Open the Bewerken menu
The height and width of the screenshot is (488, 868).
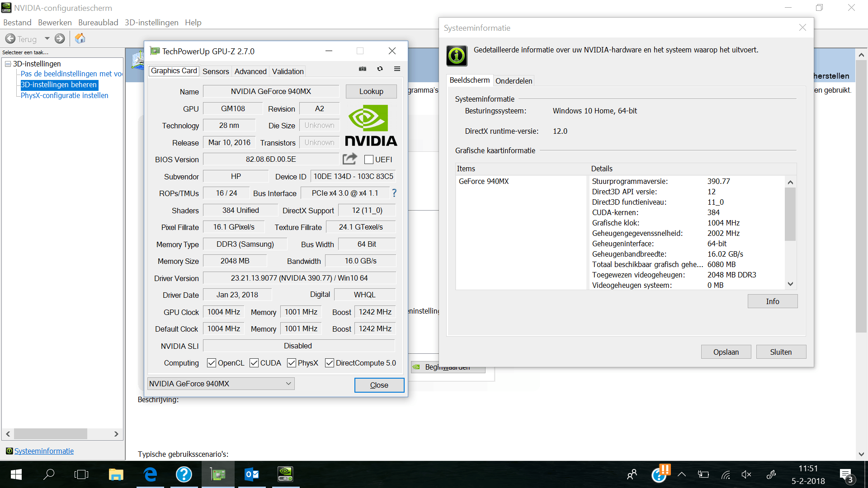(x=55, y=23)
